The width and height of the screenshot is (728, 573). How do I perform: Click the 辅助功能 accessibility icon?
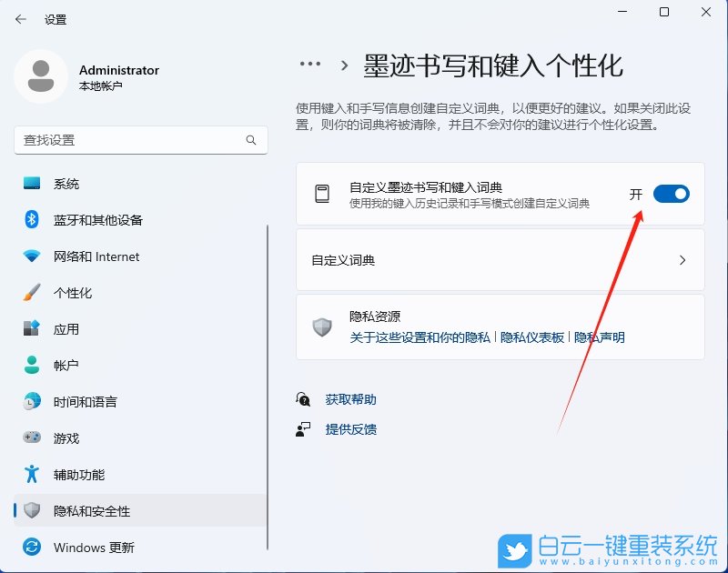[x=30, y=475]
